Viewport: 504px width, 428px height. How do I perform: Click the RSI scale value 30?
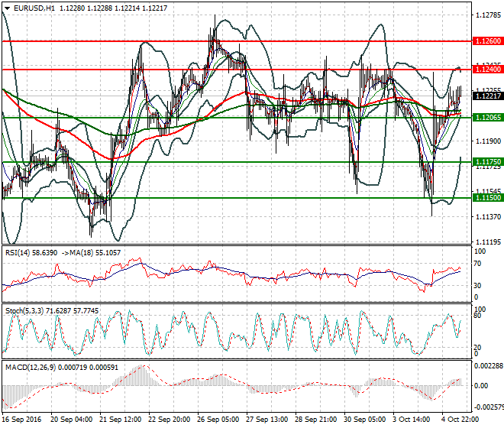click(477, 285)
